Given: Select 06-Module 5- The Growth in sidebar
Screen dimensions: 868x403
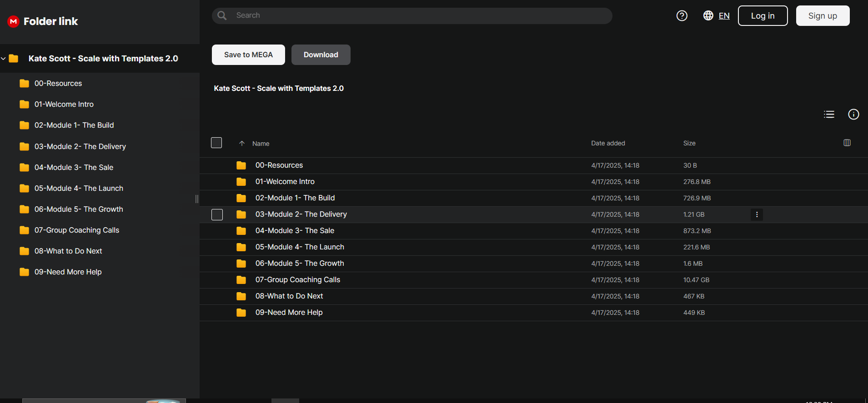Looking at the screenshot, I should (x=79, y=209).
